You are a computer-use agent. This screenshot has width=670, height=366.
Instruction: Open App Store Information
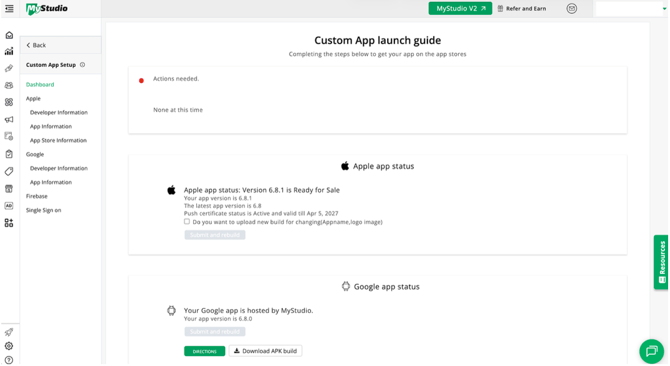pos(58,141)
